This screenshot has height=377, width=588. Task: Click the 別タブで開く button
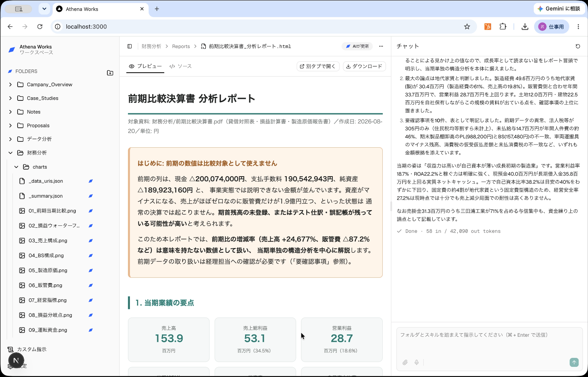tap(318, 66)
